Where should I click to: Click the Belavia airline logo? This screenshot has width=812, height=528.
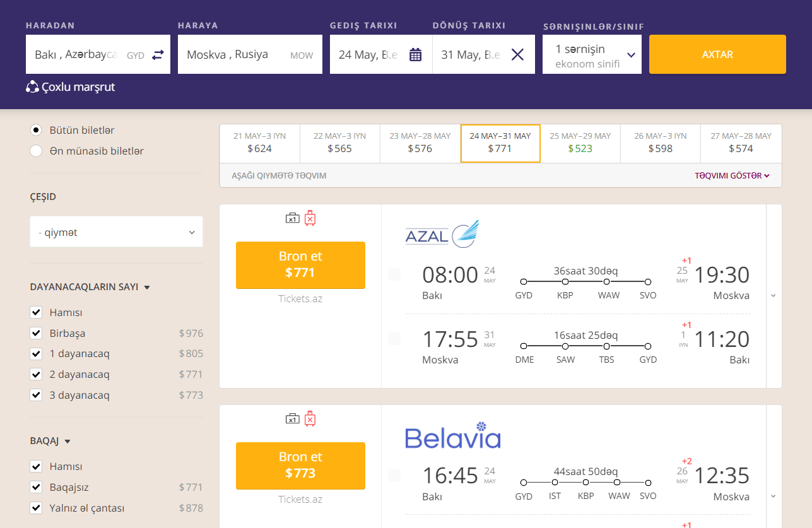pos(453,435)
